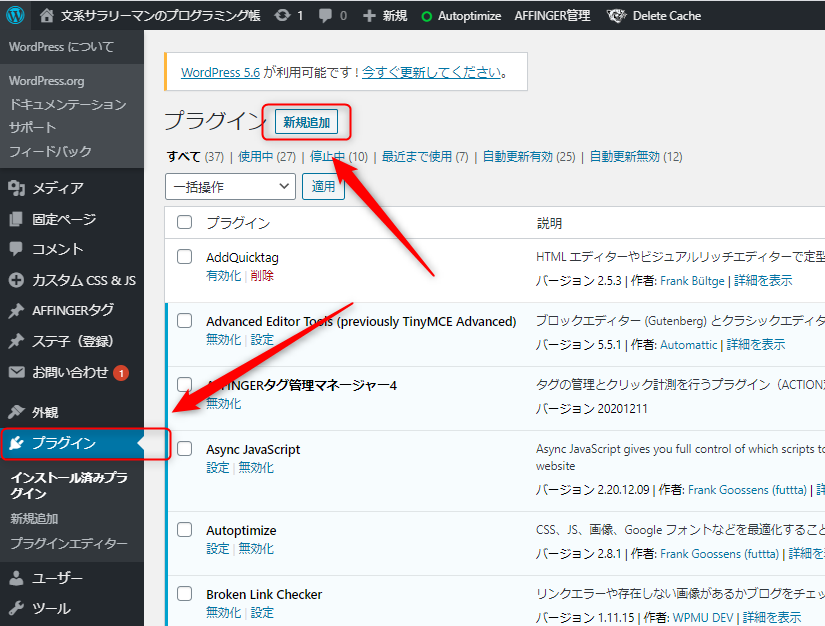
Task: Click the 外観 paintbrush icon
Action: (x=16, y=411)
